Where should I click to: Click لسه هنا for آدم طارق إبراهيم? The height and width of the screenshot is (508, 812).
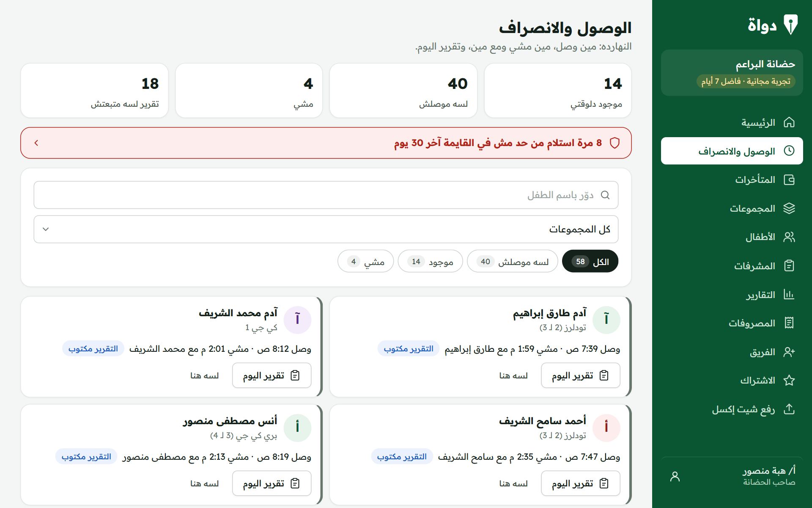point(513,375)
